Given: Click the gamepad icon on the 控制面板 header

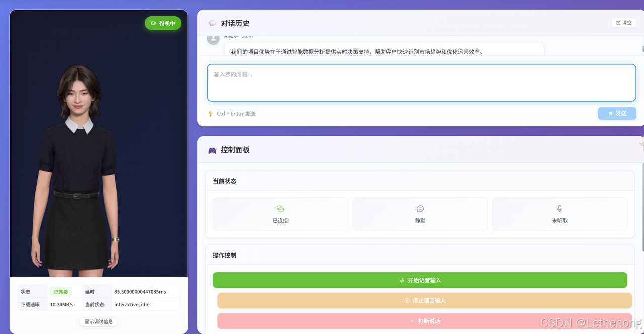Looking at the screenshot, I should pos(212,150).
